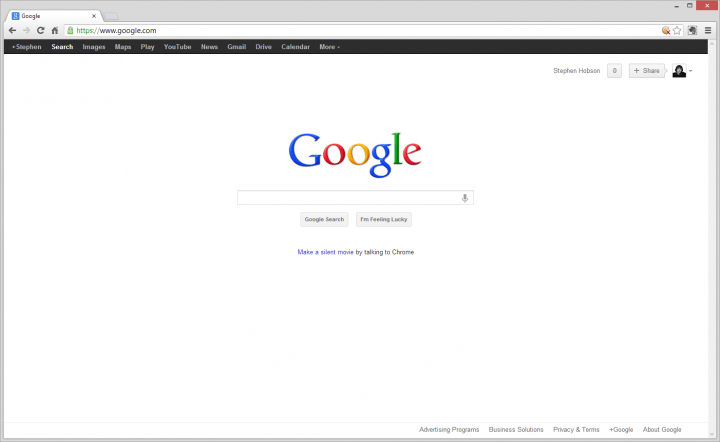Open the Advertising Programs footer link
The width and height of the screenshot is (720, 442).
449,430
